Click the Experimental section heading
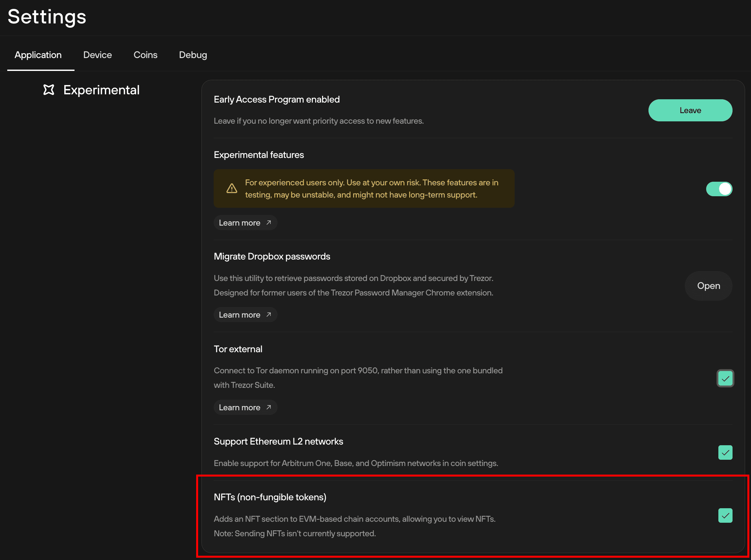Screen dimensions: 751x560 pyautogui.click(x=101, y=90)
